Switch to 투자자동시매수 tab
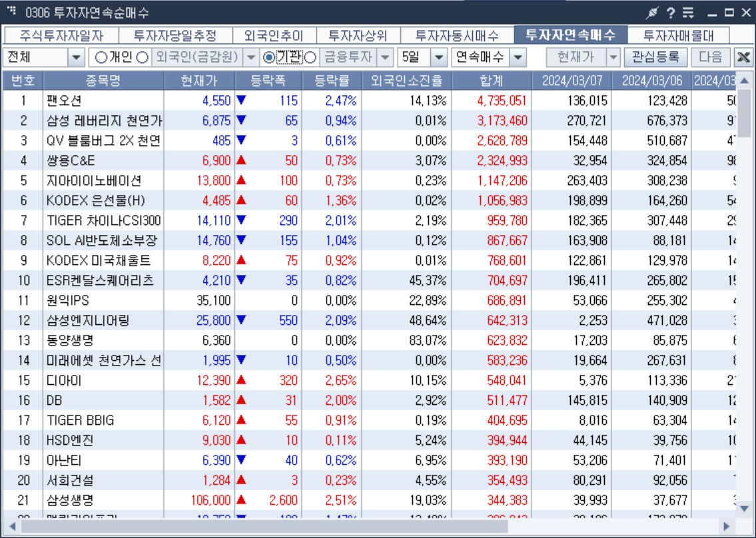756x538 pixels. coord(457,36)
